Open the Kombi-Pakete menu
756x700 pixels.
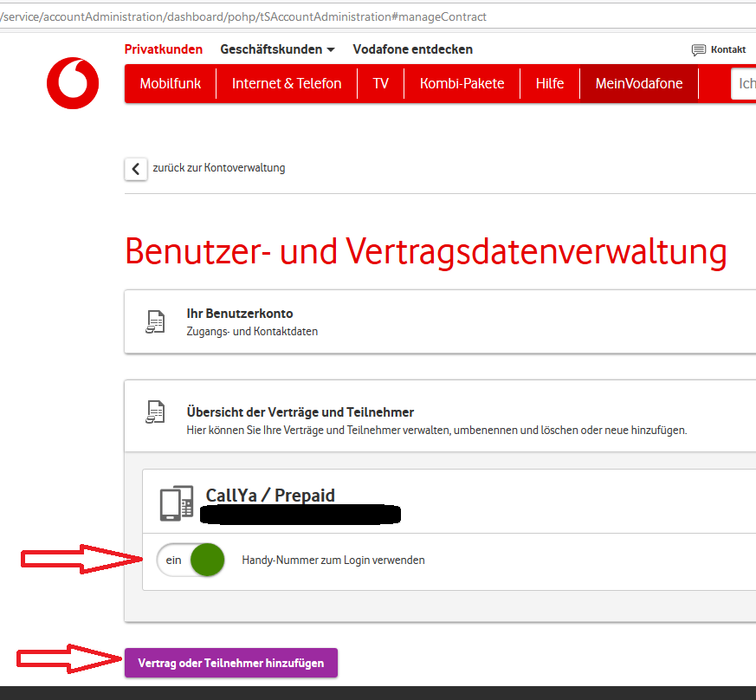[462, 83]
